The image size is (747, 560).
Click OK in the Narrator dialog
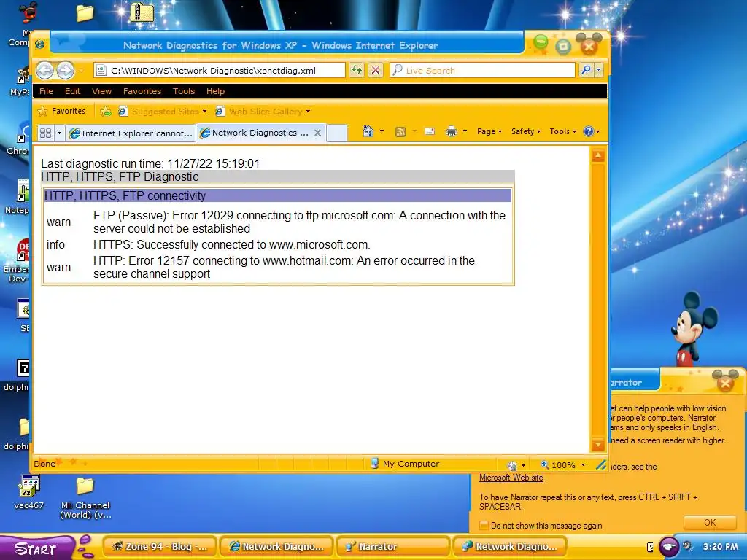(709, 523)
